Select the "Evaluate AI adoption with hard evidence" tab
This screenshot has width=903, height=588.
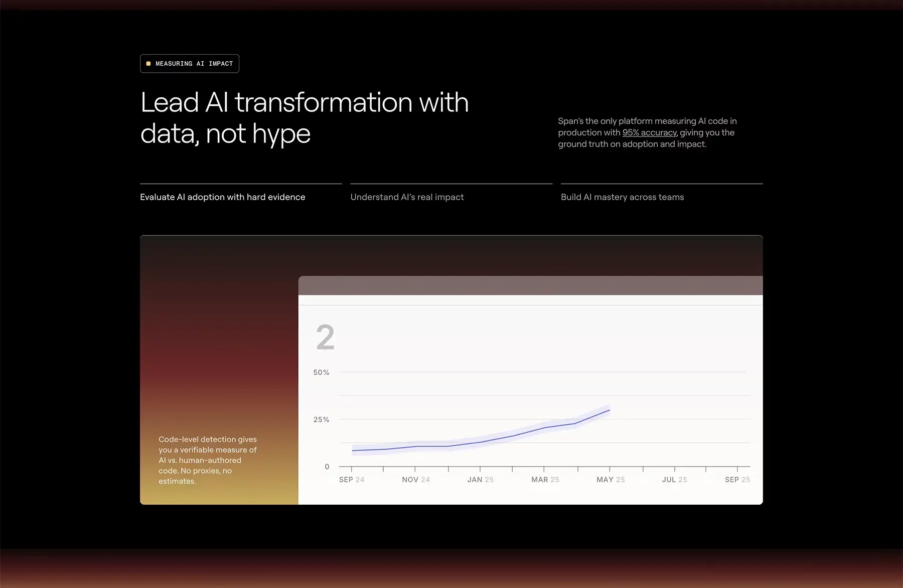click(222, 197)
